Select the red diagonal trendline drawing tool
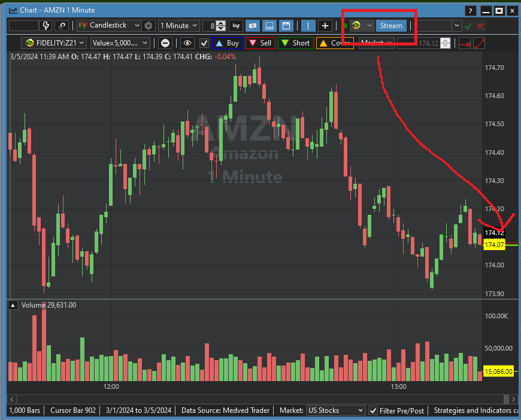 tap(479, 43)
